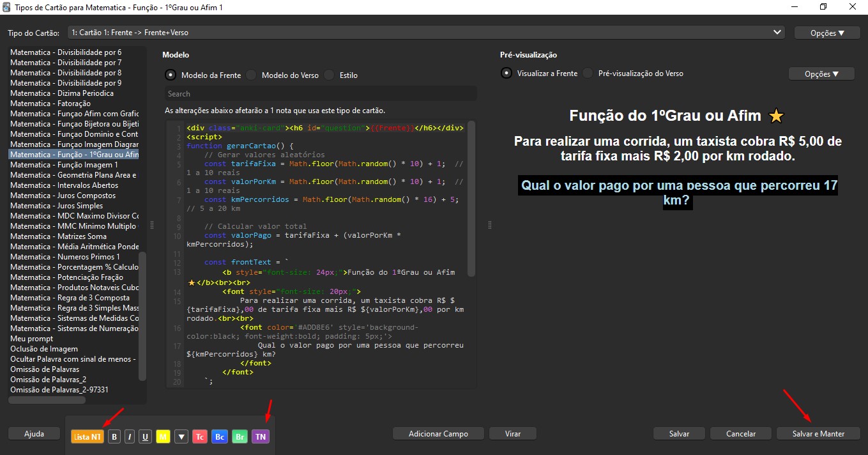The image size is (868, 455).
Task: Open the top-right Opções menu
Action: (826, 33)
